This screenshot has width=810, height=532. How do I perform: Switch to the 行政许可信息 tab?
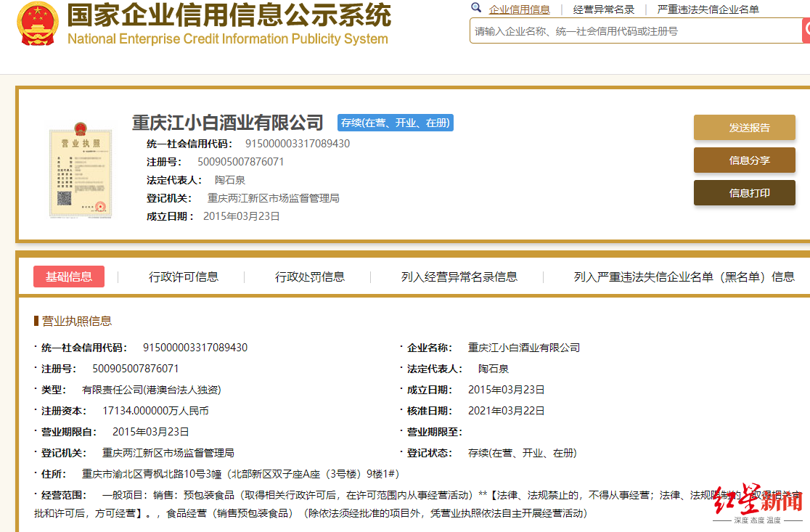pyautogui.click(x=184, y=277)
